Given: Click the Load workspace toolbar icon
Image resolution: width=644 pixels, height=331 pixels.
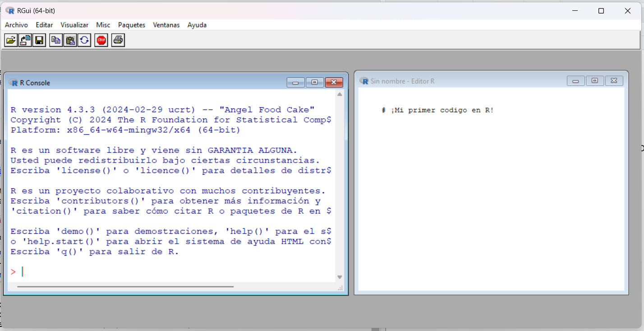Looking at the screenshot, I should pyautogui.click(x=25, y=40).
